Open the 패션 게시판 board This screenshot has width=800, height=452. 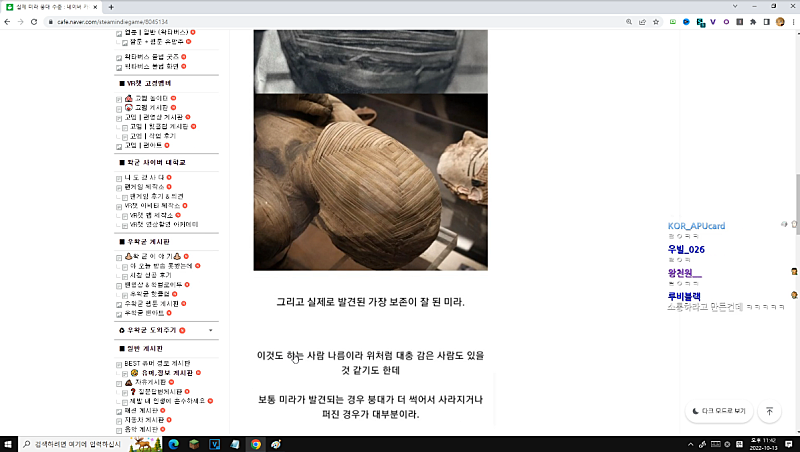141,411
